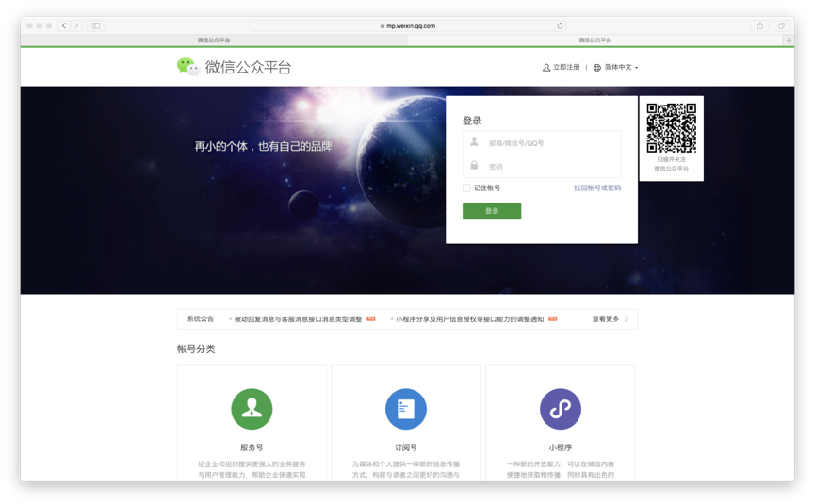Click the blue 订阅号 document icon
This screenshot has height=504, width=814.
[406, 409]
